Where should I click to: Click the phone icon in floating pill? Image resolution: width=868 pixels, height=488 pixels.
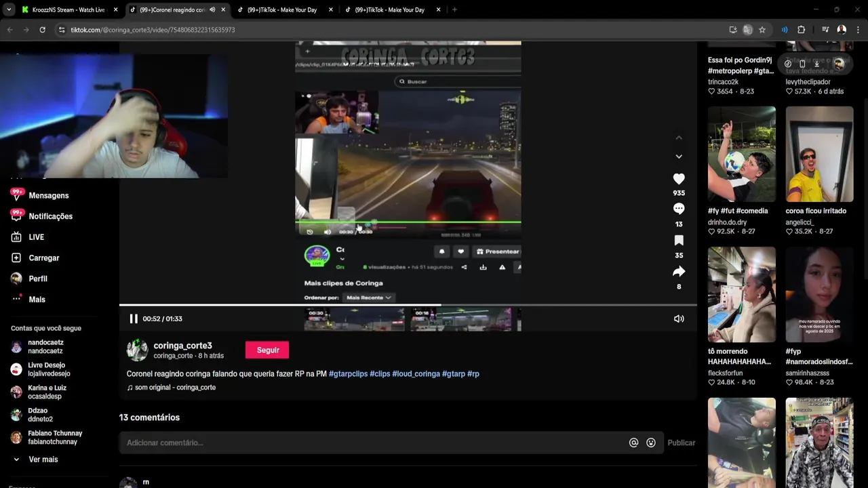[x=802, y=64]
